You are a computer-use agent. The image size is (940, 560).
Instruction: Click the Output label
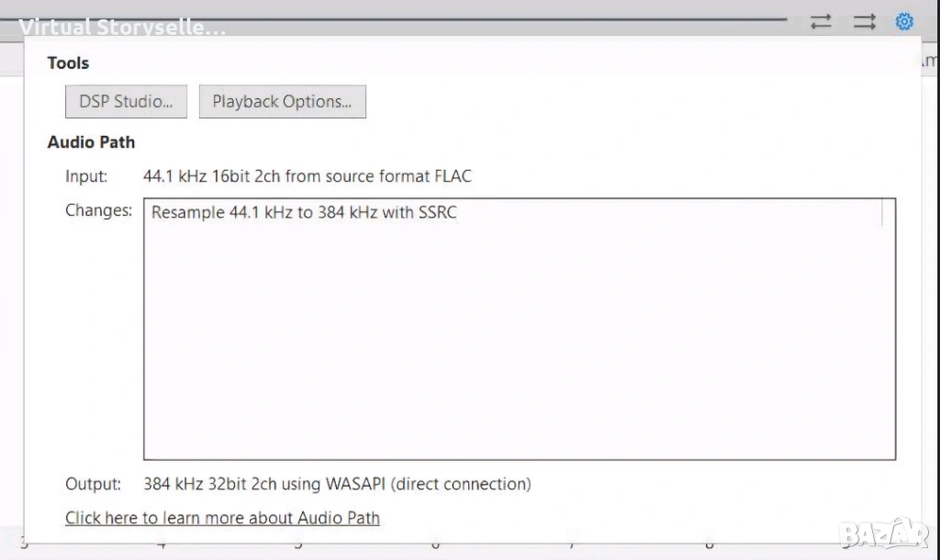pos(93,484)
